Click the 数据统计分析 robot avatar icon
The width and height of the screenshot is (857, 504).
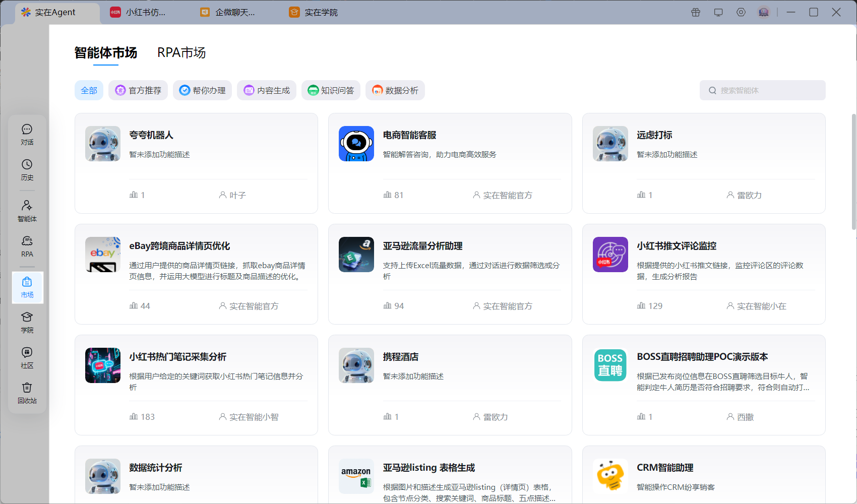pos(103,476)
